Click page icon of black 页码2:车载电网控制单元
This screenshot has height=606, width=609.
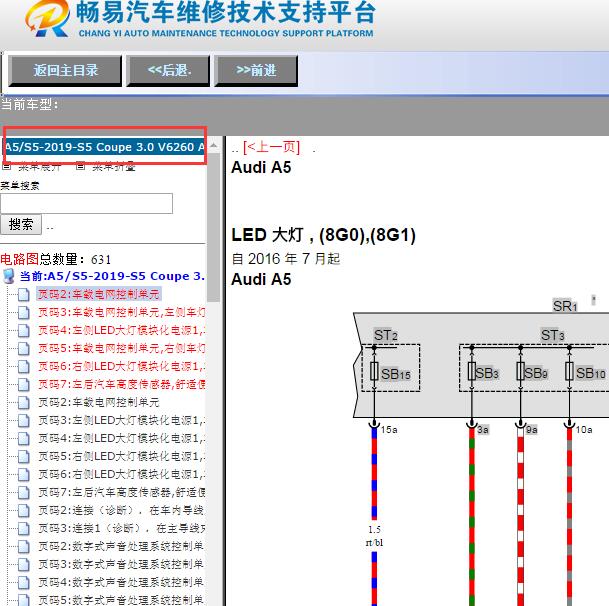tap(24, 402)
